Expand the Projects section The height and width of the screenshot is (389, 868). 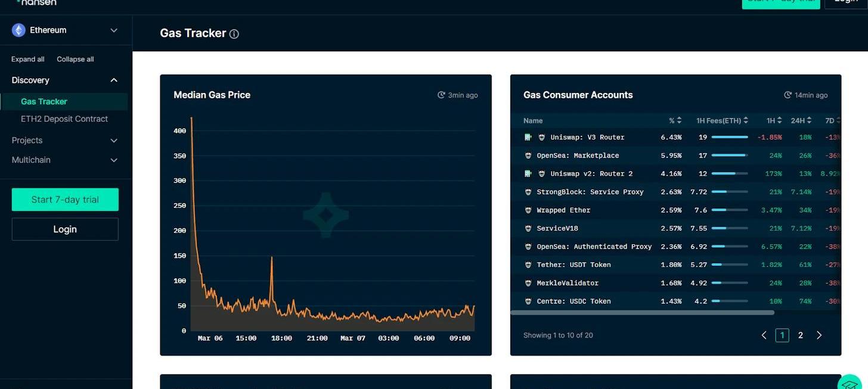click(x=114, y=141)
